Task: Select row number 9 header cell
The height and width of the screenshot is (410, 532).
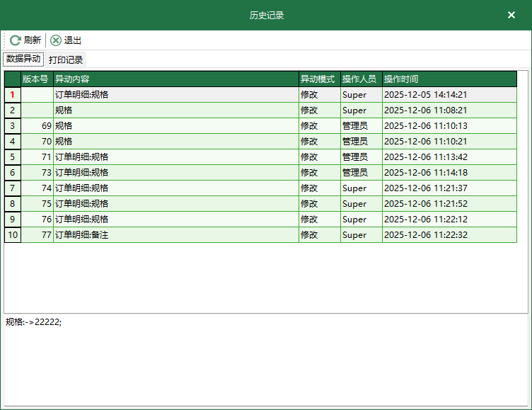Action: coord(12,220)
